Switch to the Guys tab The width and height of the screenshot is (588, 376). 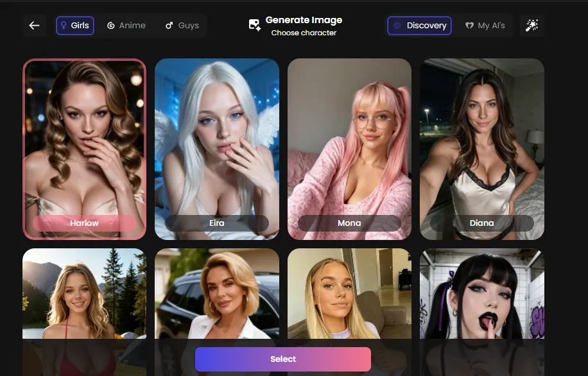(182, 26)
